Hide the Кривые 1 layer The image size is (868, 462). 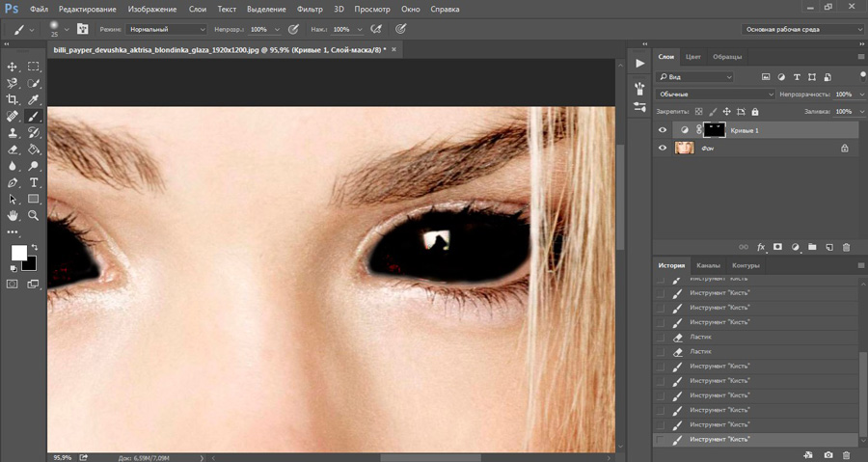(662, 130)
